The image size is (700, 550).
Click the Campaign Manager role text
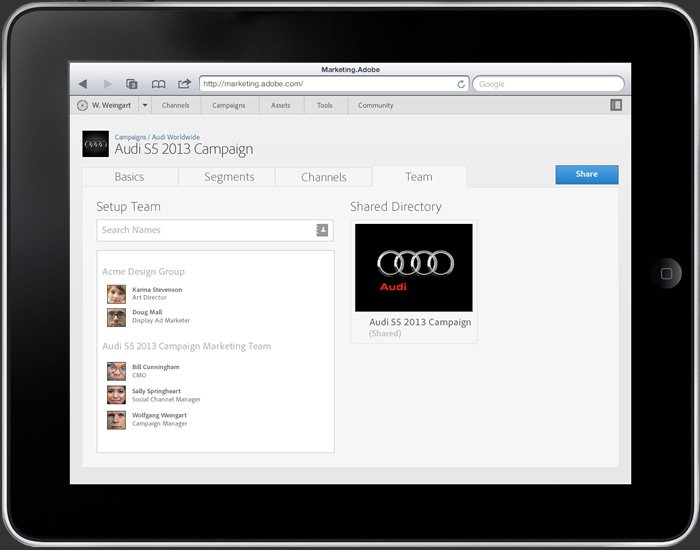tap(159, 424)
